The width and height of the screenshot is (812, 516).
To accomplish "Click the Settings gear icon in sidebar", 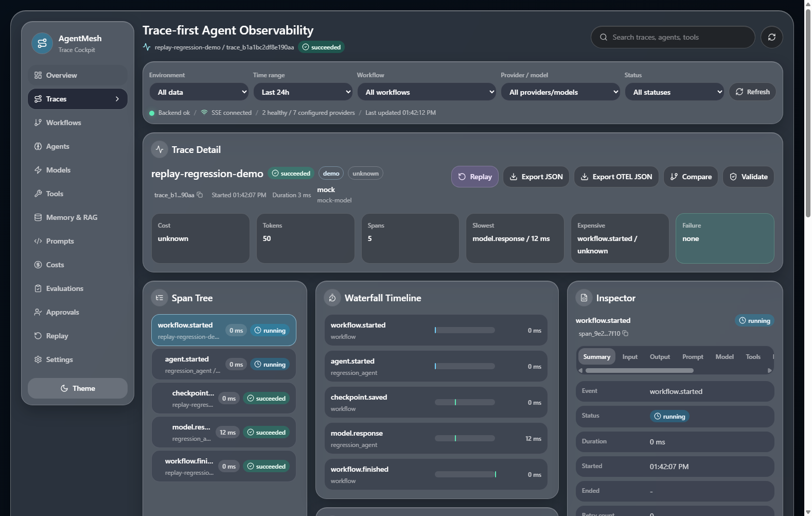I will coord(38,359).
